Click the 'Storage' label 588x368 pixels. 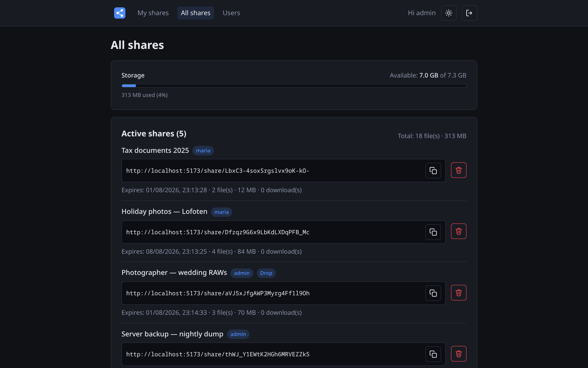click(x=133, y=76)
